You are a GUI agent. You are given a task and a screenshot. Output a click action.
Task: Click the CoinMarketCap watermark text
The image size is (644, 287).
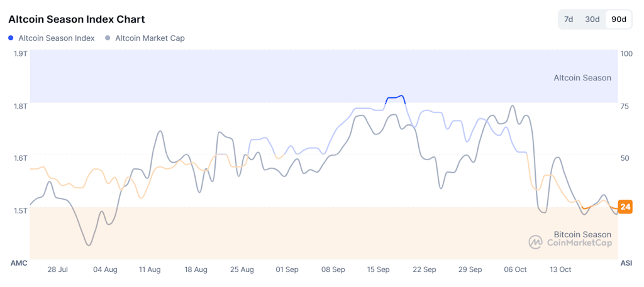point(579,243)
